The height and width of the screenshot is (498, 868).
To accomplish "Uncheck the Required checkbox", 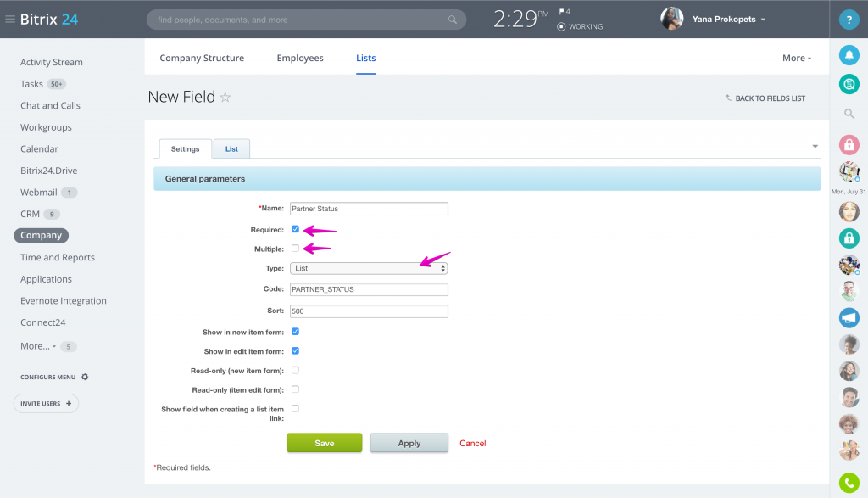I will [x=295, y=229].
